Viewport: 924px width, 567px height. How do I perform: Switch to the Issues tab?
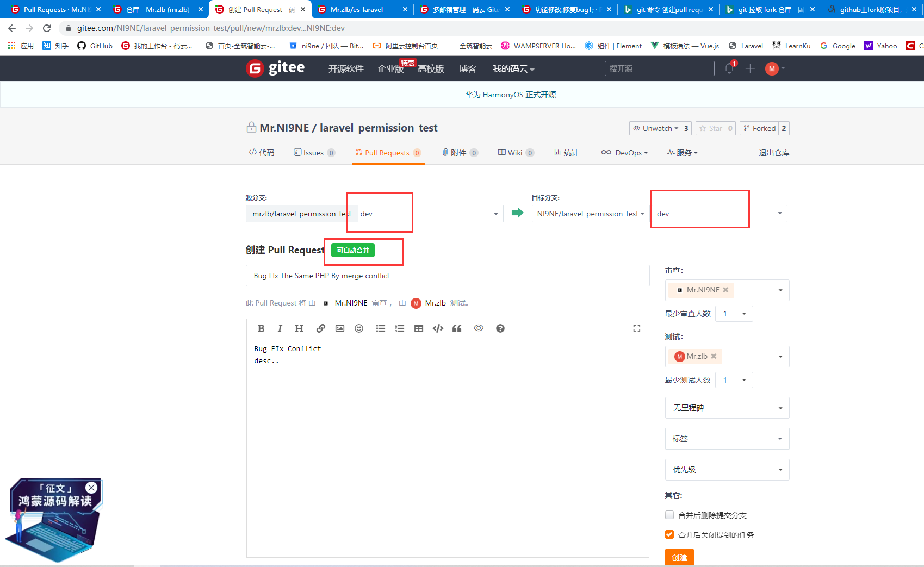click(x=314, y=153)
